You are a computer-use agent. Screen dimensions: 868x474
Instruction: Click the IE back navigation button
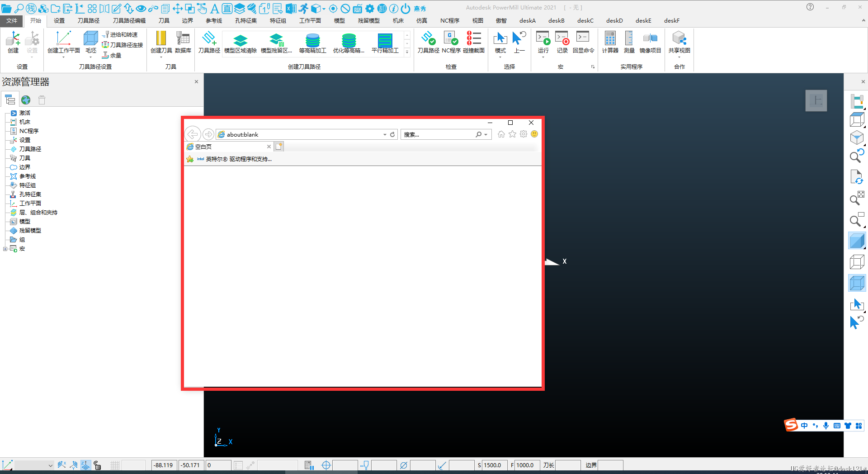193,134
